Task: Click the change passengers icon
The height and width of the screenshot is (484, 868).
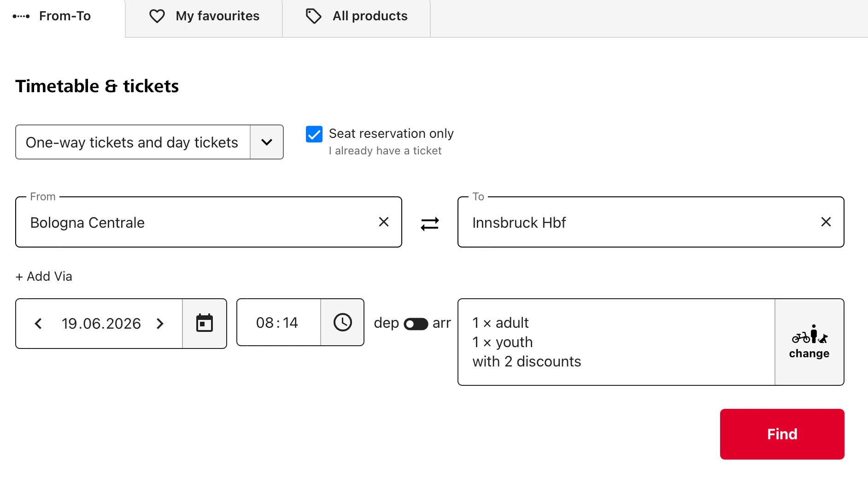Action: 809,342
